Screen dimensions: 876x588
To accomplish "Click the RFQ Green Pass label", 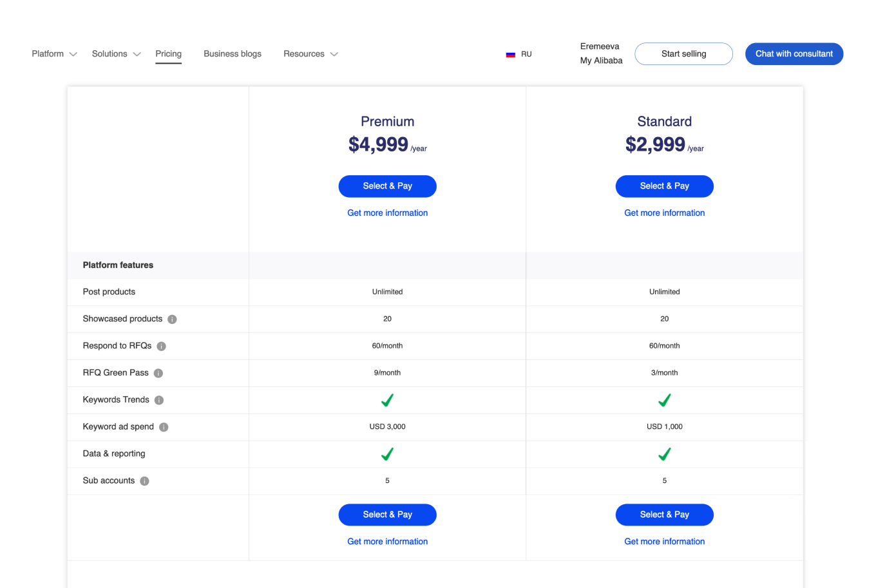I will pos(115,373).
